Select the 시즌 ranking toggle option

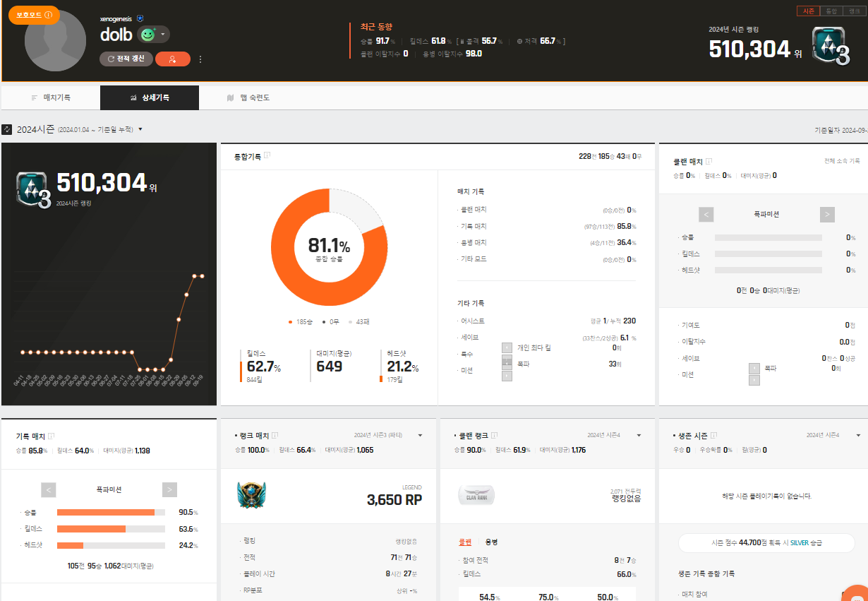(x=807, y=11)
